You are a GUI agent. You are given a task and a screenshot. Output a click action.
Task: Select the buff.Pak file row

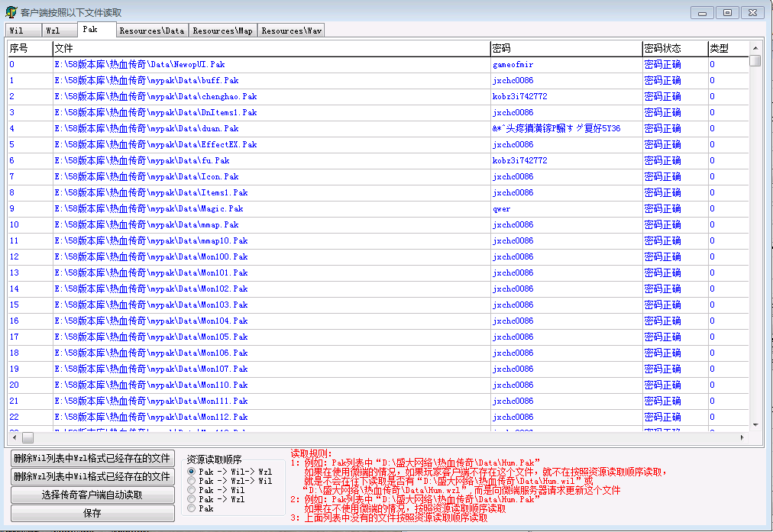tap(378, 81)
